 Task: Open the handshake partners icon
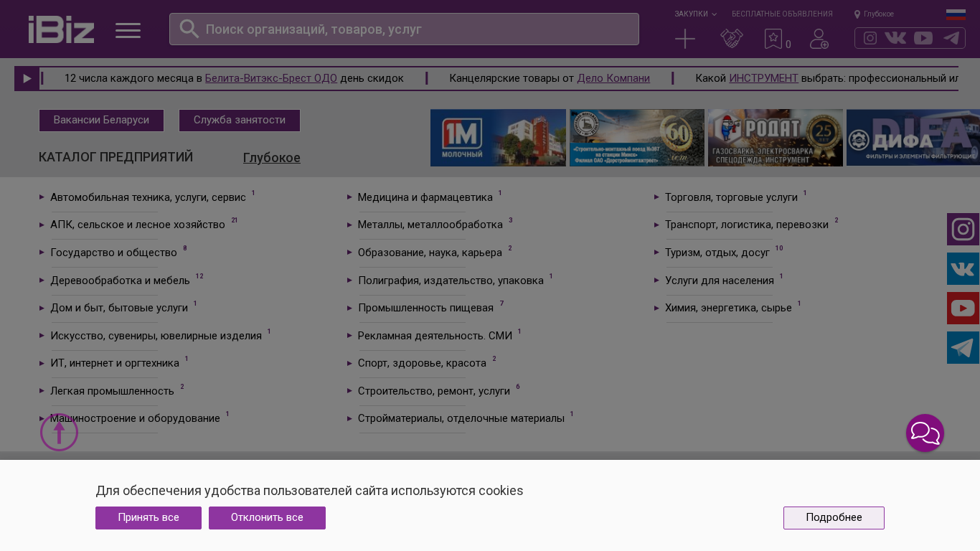pyautogui.click(x=732, y=39)
